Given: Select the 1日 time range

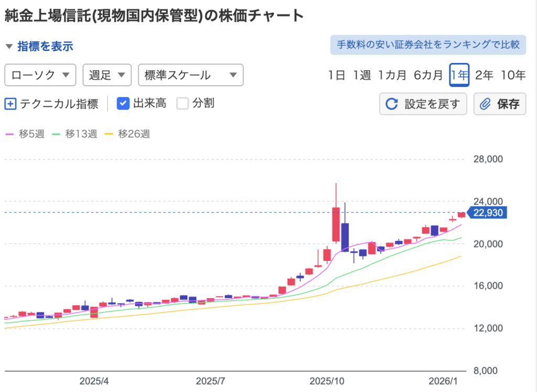Looking at the screenshot, I should coord(337,75).
